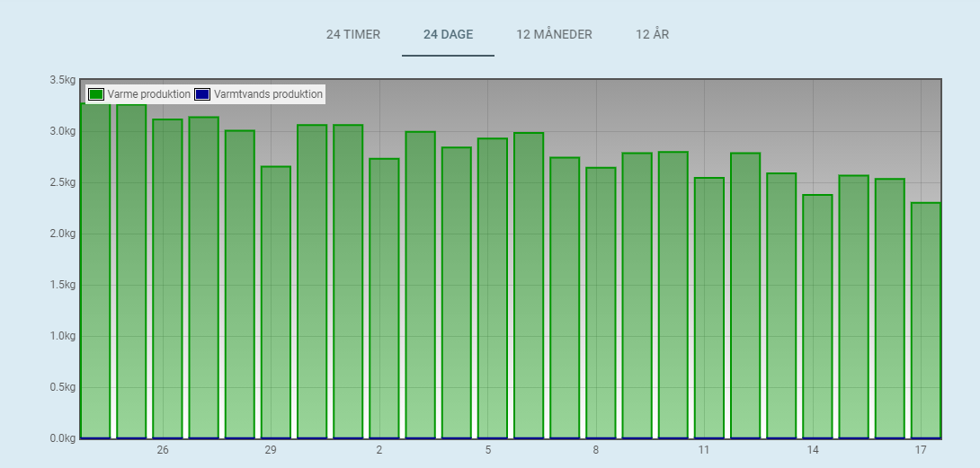Image resolution: width=980 pixels, height=468 pixels.
Task: Click the 0.0kg y-axis label
Action: click(63, 438)
